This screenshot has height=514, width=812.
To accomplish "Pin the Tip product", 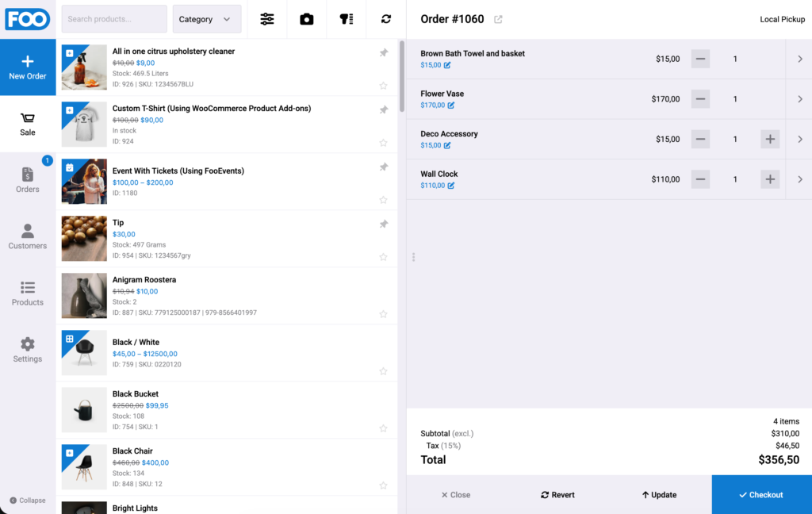I will tap(384, 224).
